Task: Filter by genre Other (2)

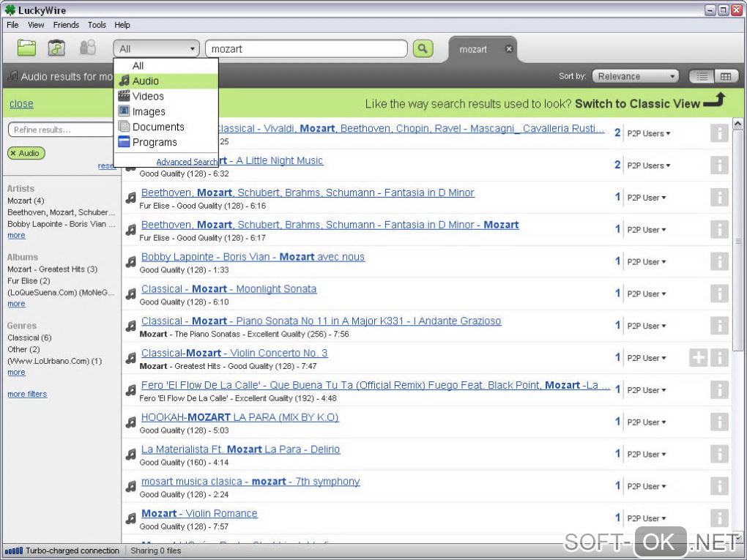Action: click(x=23, y=349)
